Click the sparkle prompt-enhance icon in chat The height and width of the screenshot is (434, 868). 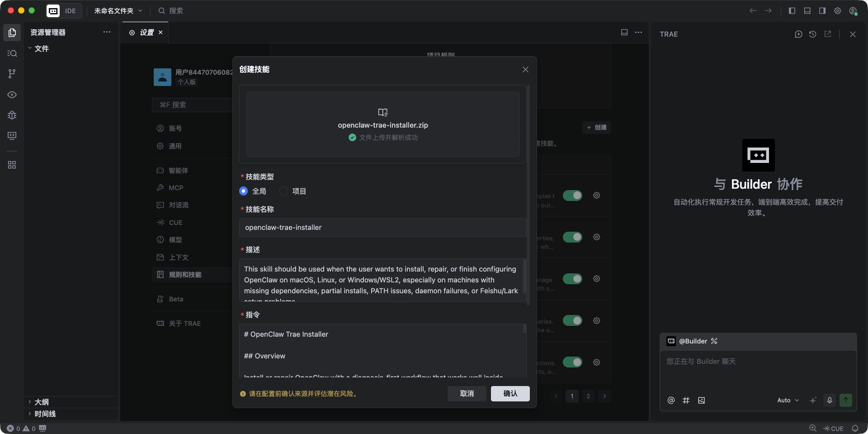coord(813,401)
